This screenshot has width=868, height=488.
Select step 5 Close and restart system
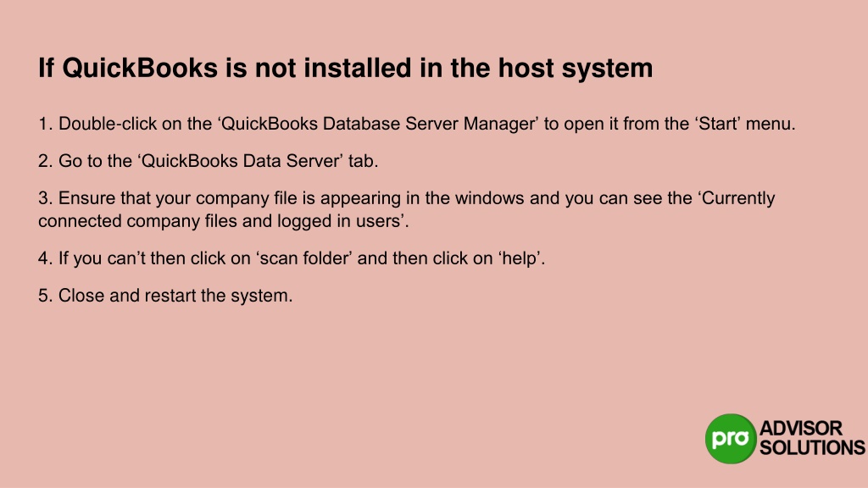coord(165,296)
